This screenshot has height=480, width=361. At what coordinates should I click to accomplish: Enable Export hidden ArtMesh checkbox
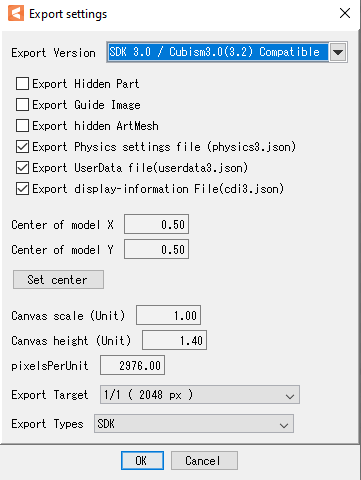tap(22, 126)
